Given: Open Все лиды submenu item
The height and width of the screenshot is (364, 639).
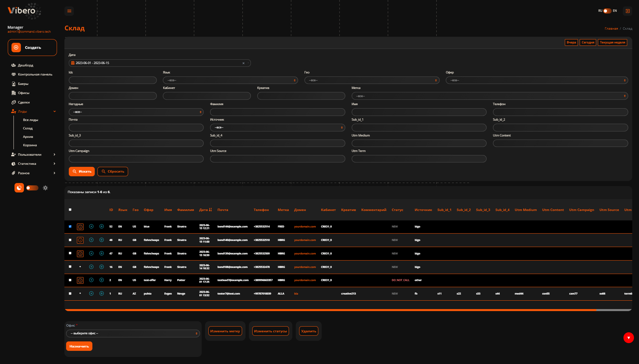Looking at the screenshot, I should [30, 120].
